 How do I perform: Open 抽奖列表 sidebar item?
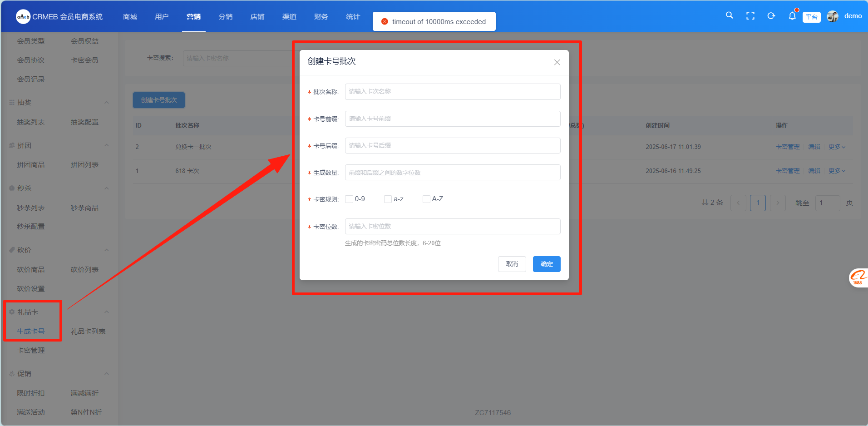pyautogui.click(x=31, y=122)
